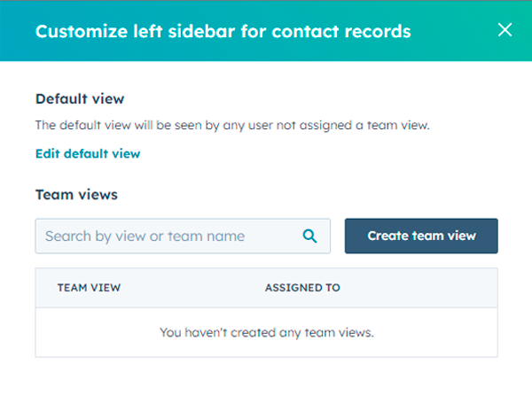The height and width of the screenshot is (395, 532).
Task: Click placeholder text in team name search box
Action: 145,236
